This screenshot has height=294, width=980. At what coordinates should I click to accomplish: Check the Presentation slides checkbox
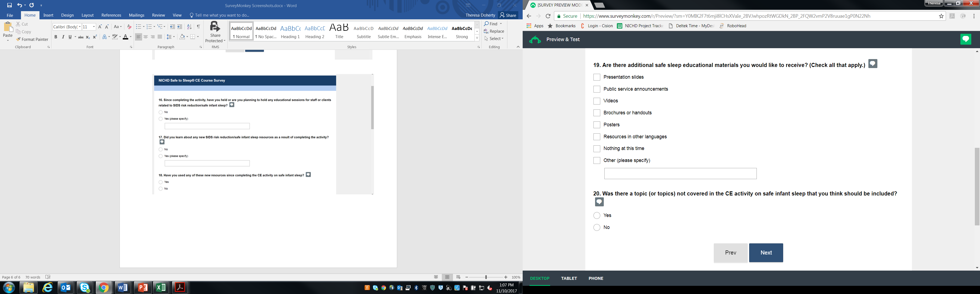click(596, 77)
